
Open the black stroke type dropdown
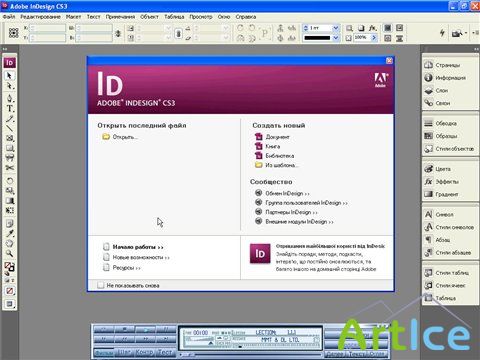click(x=336, y=38)
